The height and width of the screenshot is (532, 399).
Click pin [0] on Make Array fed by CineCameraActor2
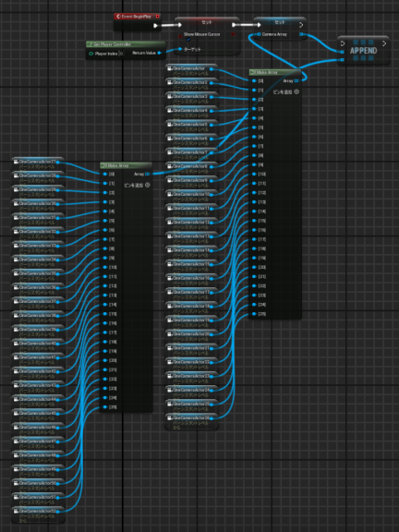(254, 80)
